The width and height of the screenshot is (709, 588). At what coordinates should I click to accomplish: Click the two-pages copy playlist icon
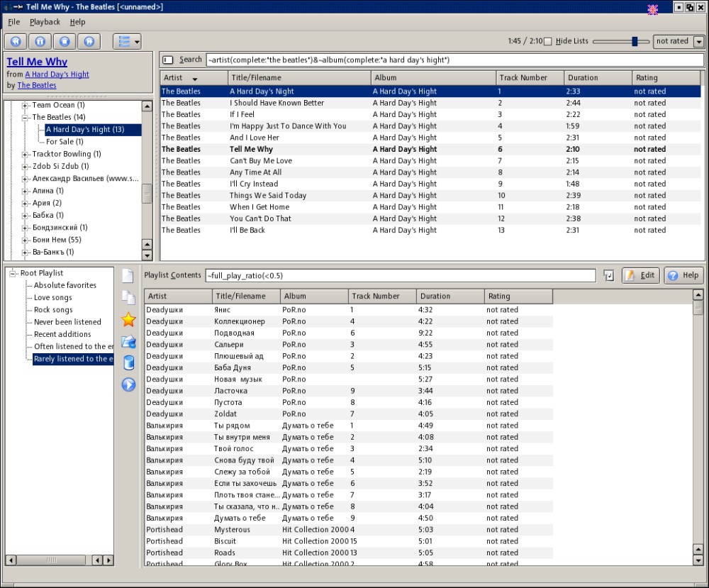click(x=128, y=297)
